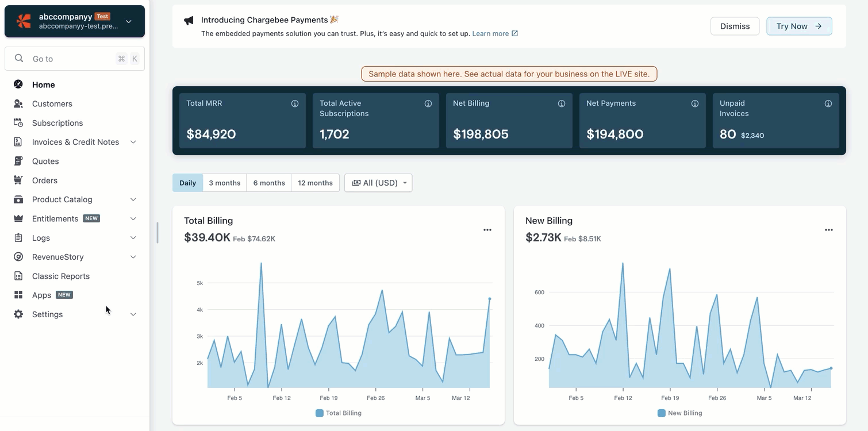Open the All (USD) currency dropdown
Screen dimensions: 868x431
[378, 183]
